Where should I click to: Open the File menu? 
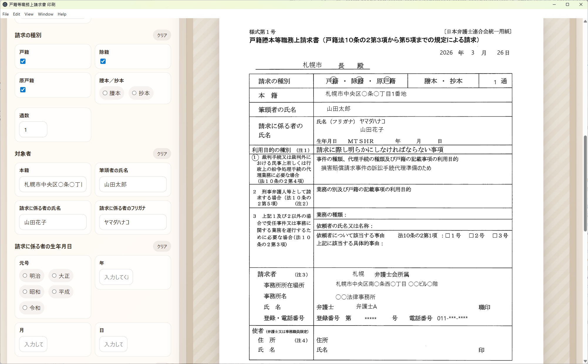tap(6, 14)
